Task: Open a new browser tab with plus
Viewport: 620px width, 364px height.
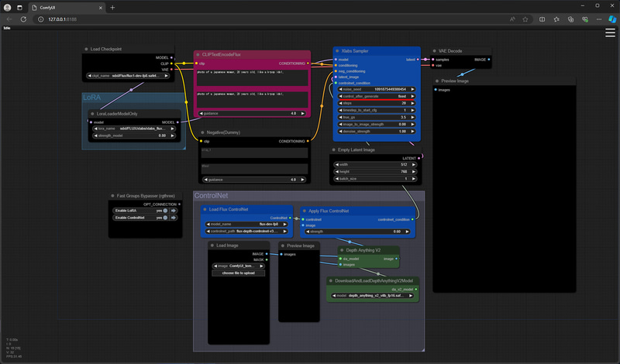Action: tap(112, 8)
